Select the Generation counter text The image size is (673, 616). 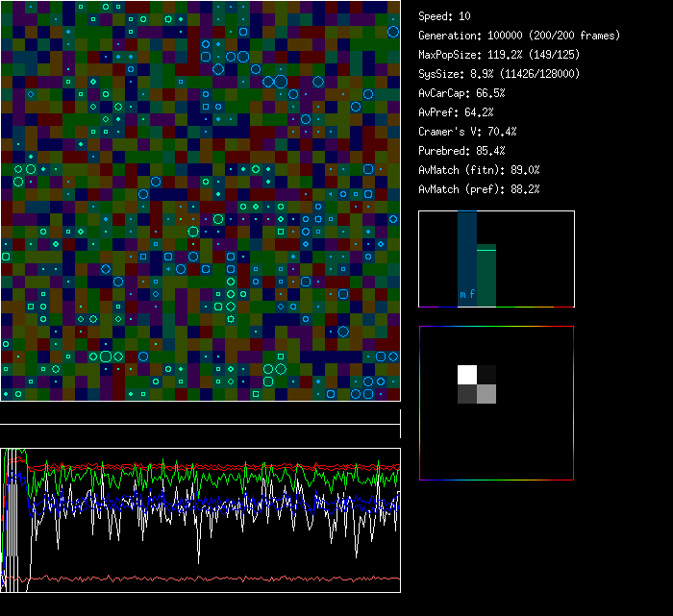(x=519, y=36)
